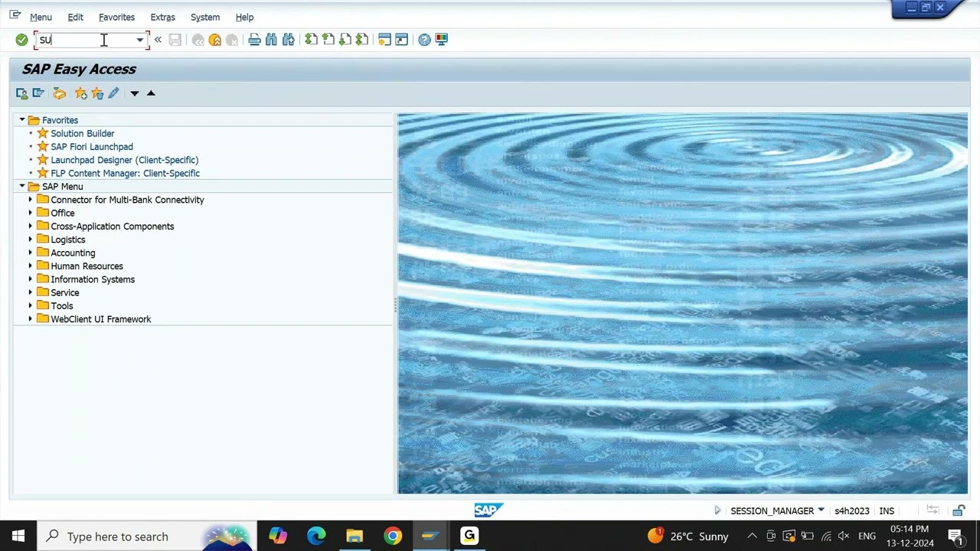Click the status bar expand triangle

(717, 510)
